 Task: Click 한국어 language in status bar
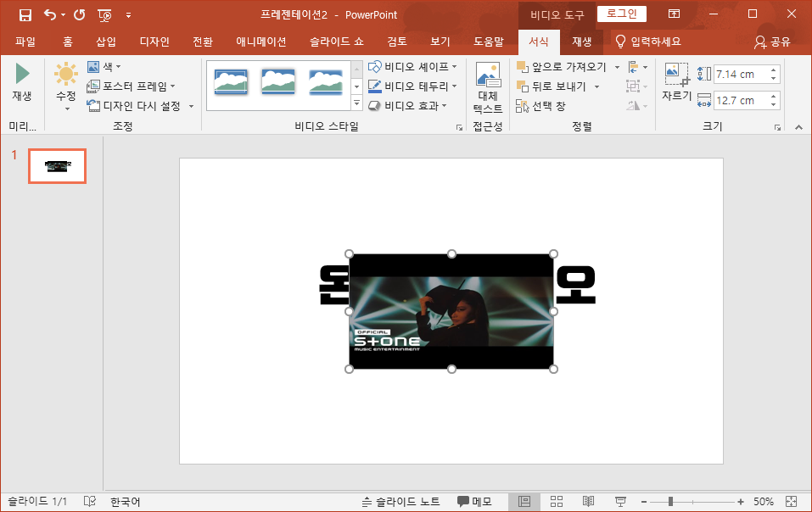[126, 502]
